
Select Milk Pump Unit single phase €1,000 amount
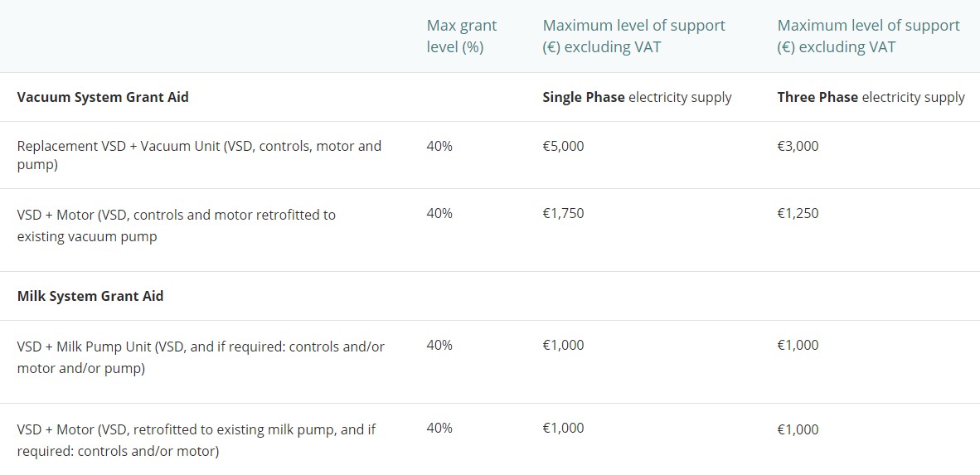pyautogui.click(x=563, y=345)
